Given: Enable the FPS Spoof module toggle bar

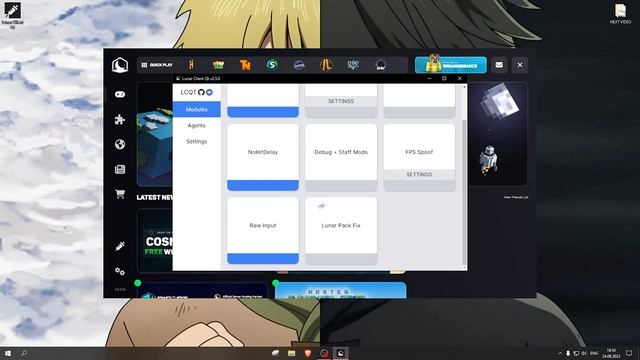Looking at the screenshot, I should [419, 185].
